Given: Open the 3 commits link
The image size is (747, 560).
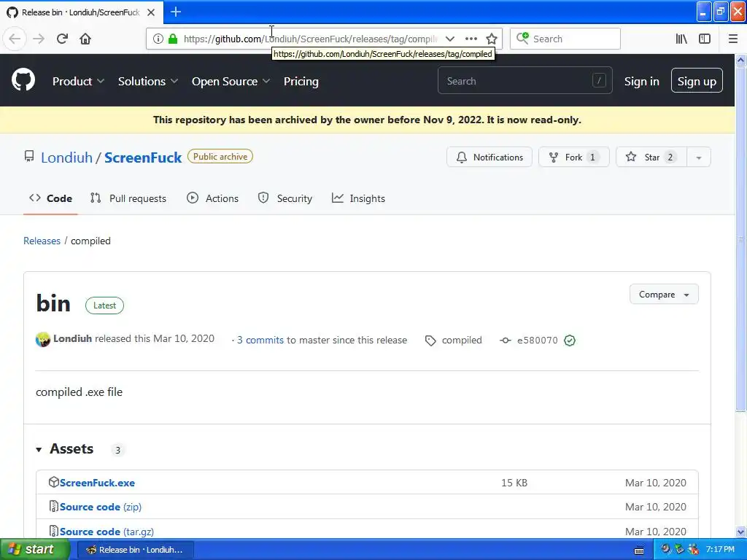Looking at the screenshot, I should [260, 340].
